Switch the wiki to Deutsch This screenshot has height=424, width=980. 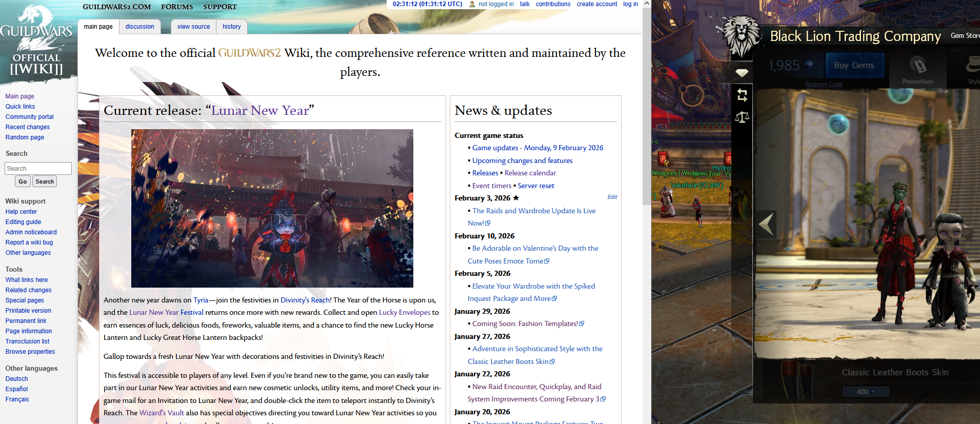[17, 379]
